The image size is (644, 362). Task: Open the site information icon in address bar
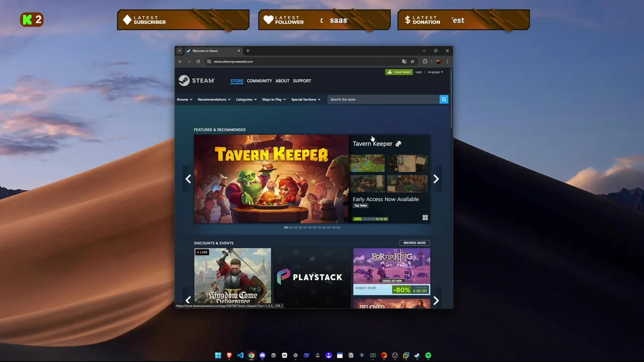[209, 61]
